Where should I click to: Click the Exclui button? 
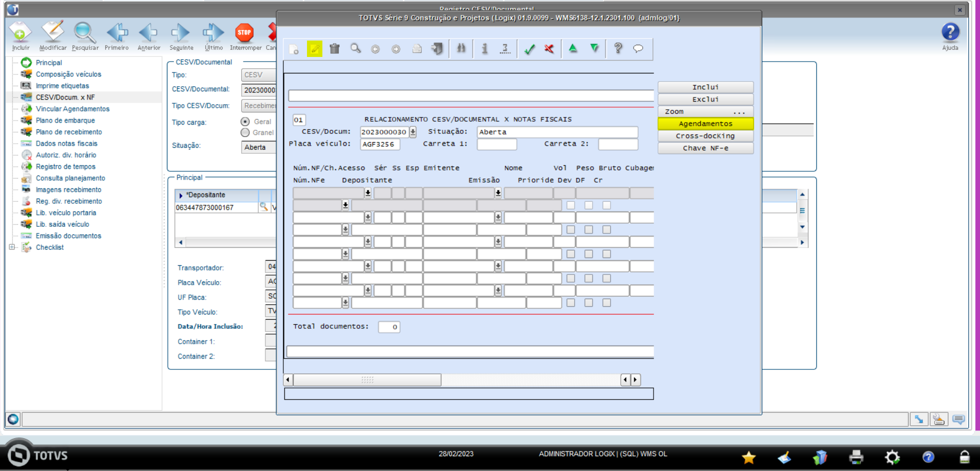(705, 99)
